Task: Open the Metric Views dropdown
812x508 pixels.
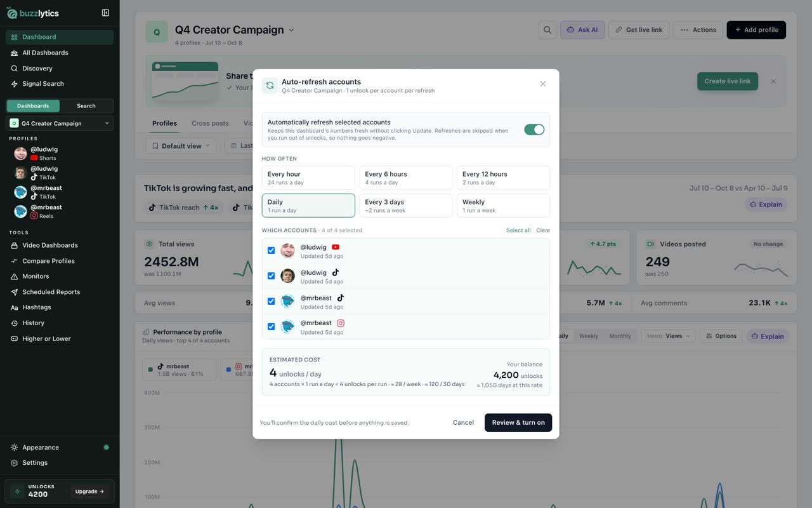Action: (x=669, y=336)
